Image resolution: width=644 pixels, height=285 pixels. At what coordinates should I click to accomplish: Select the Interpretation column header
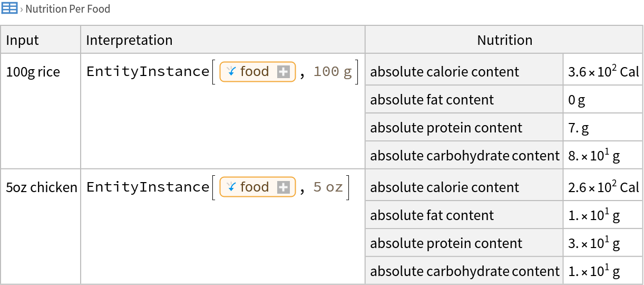click(x=129, y=41)
